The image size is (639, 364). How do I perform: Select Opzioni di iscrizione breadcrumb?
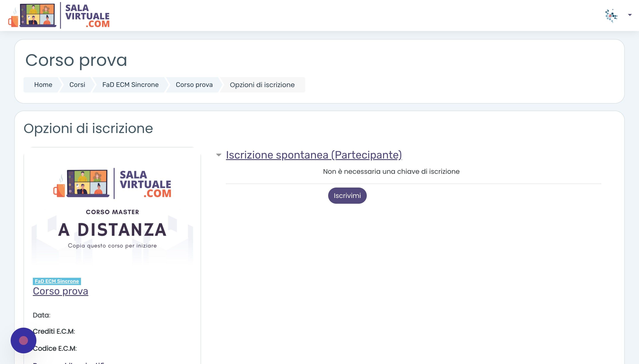(262, 85)
